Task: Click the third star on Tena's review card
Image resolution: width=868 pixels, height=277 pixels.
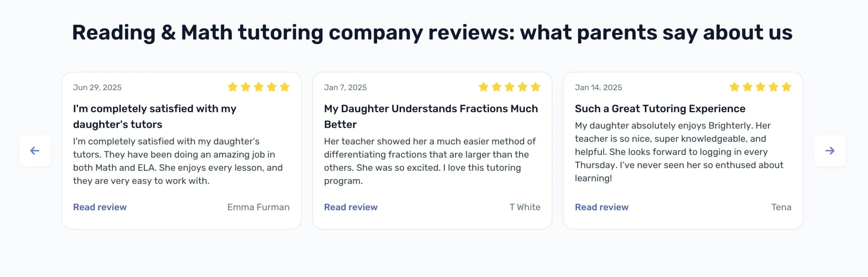Action: pyautogui.click(x=761, y=87)
